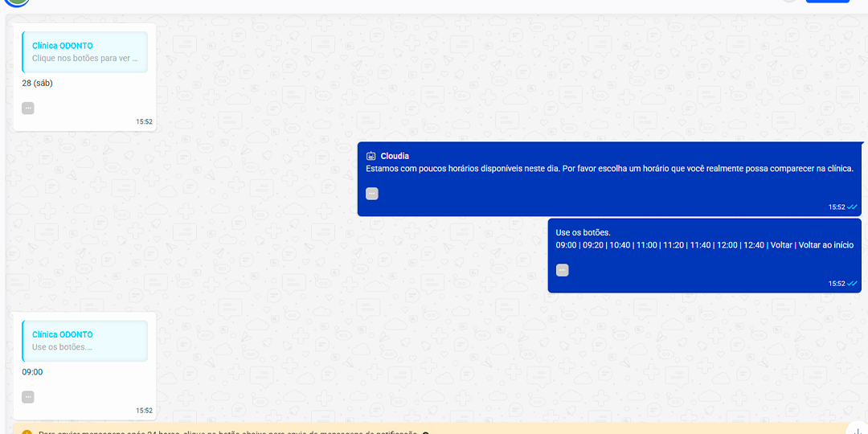
Task: Click the Cloudia bot icon
Action: (371, 156)
